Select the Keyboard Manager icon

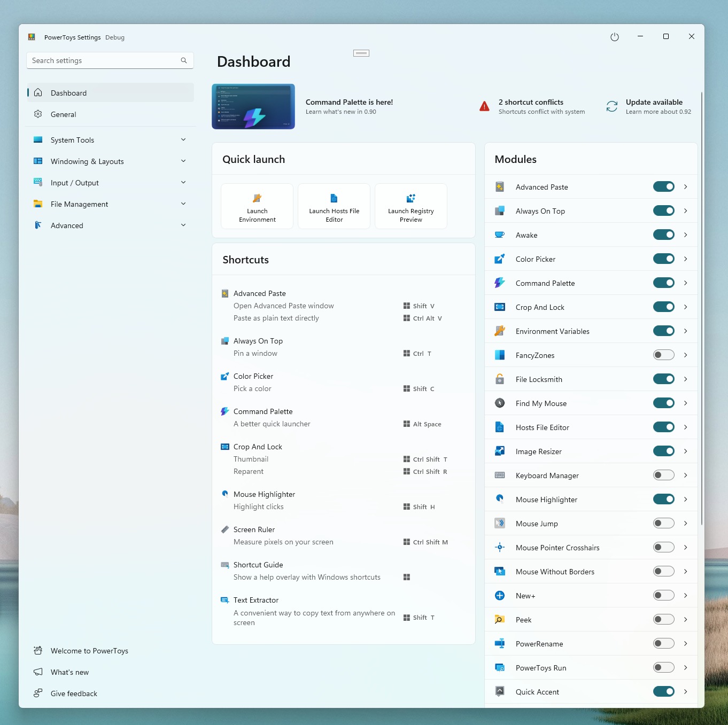point(500,475)
